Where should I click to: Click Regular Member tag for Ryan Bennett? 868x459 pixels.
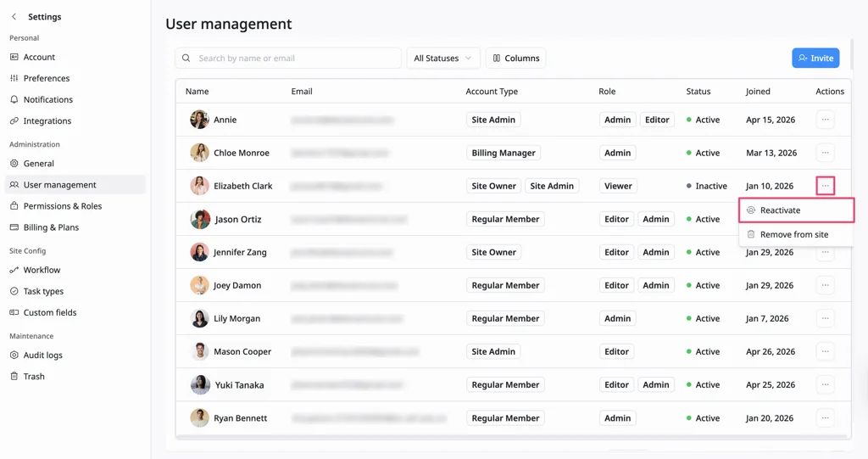[x=505, y=418]
